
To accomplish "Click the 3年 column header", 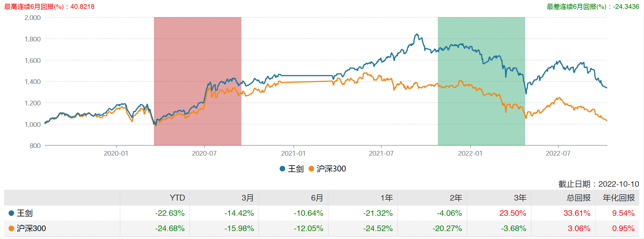I will click(520, 198).
